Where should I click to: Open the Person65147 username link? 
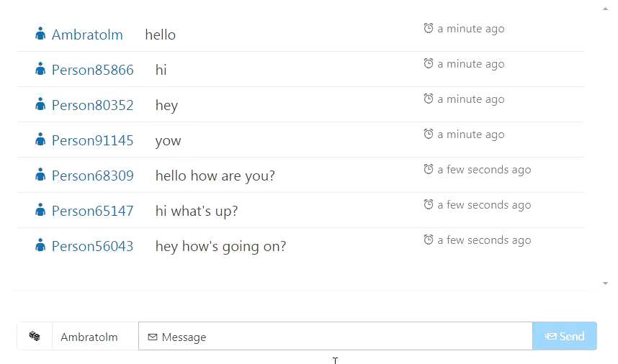[92, 211]
